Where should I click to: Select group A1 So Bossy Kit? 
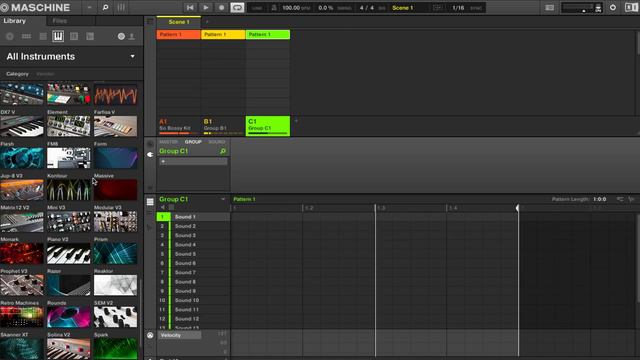click(x=178, y=126)
